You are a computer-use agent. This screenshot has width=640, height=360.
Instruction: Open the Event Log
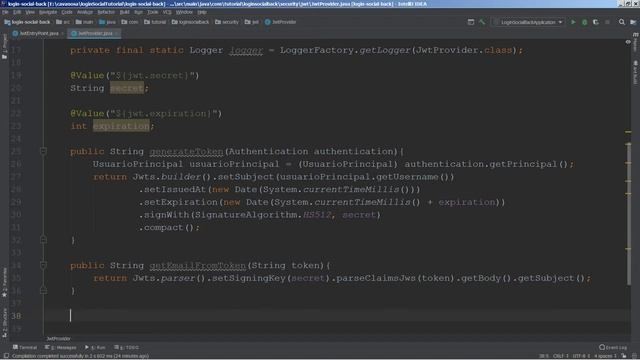[613, 347]
